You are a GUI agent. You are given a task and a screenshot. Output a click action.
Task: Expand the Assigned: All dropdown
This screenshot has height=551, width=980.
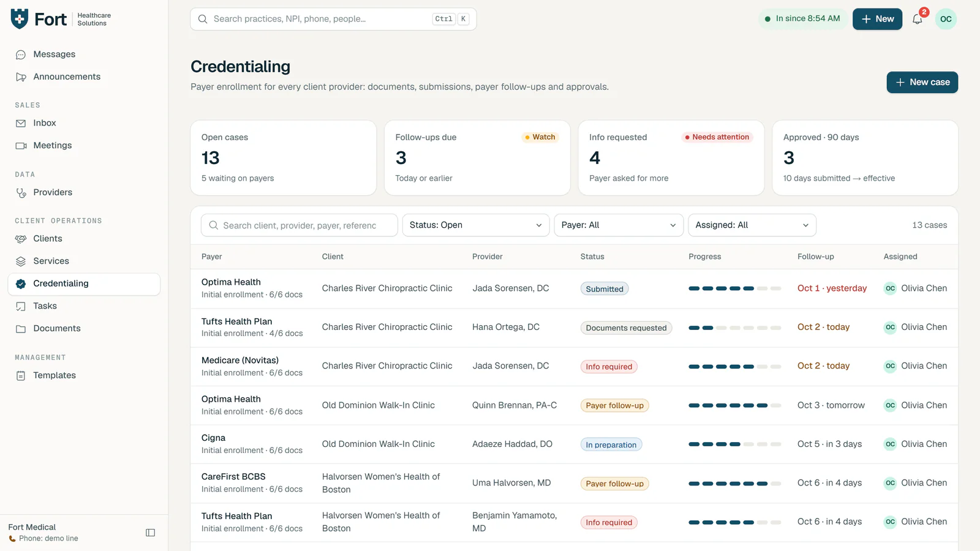(752, 225)
